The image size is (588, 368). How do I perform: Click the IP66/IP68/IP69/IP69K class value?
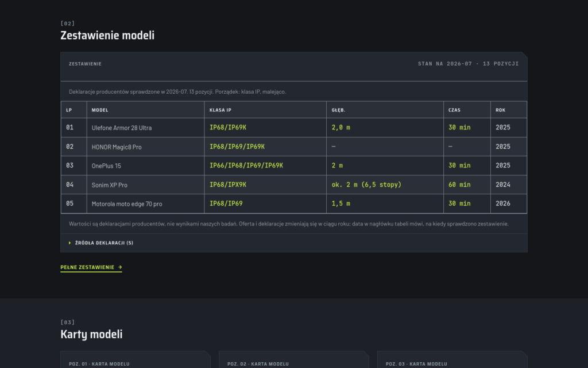246,166
